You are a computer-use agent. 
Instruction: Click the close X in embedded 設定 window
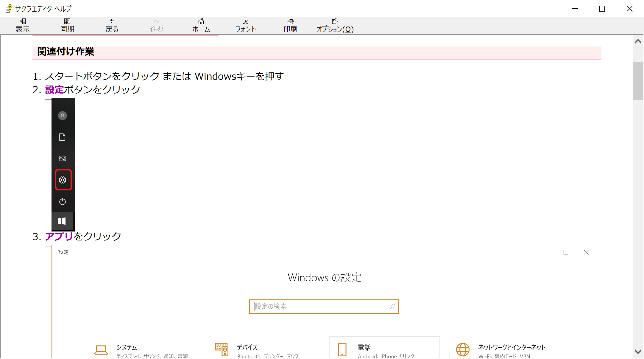[587, 252]
